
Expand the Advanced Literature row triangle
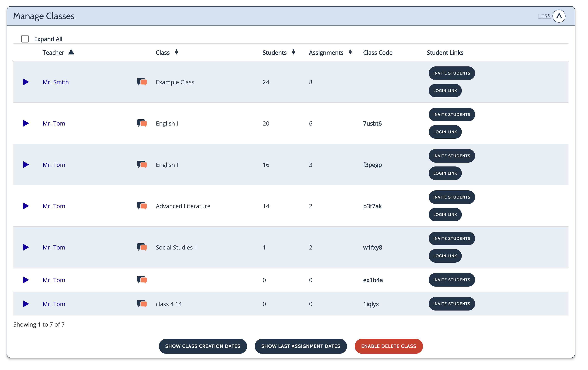click(x=26, y=206)
